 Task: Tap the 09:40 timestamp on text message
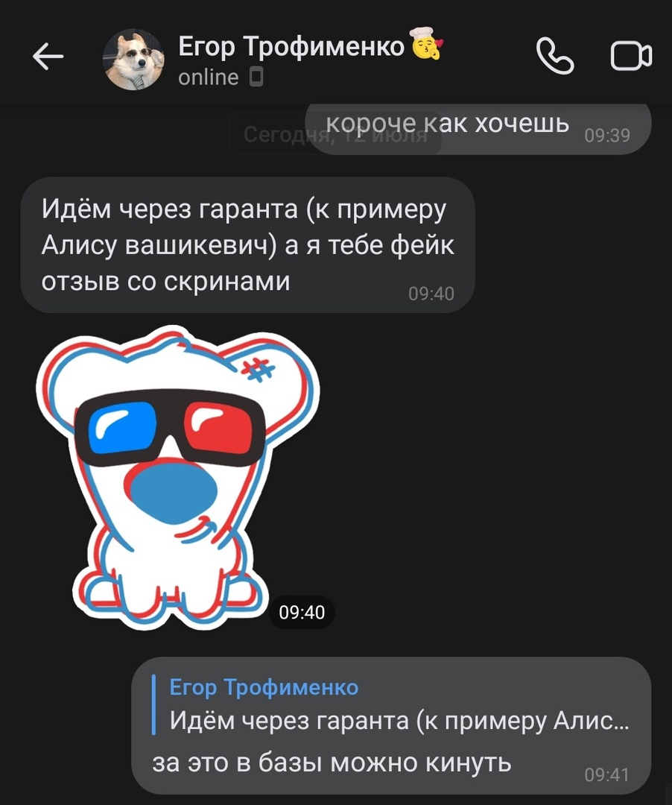[431, 294]
